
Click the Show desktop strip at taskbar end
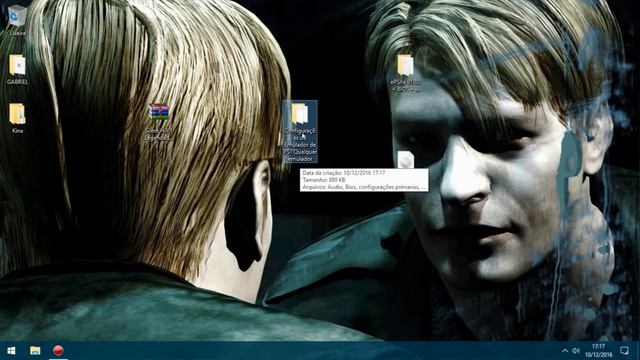point(638,351)
